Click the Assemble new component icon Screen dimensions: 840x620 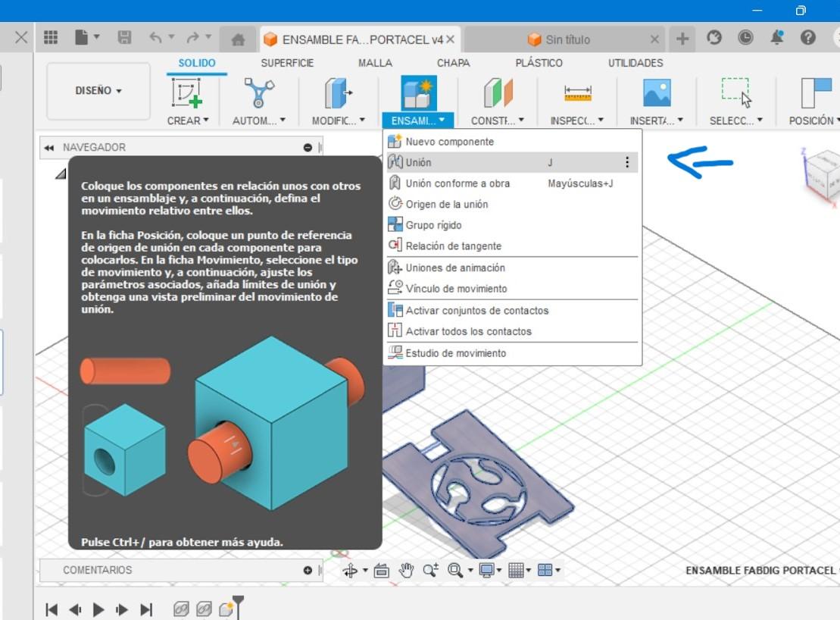coord(418,93)
